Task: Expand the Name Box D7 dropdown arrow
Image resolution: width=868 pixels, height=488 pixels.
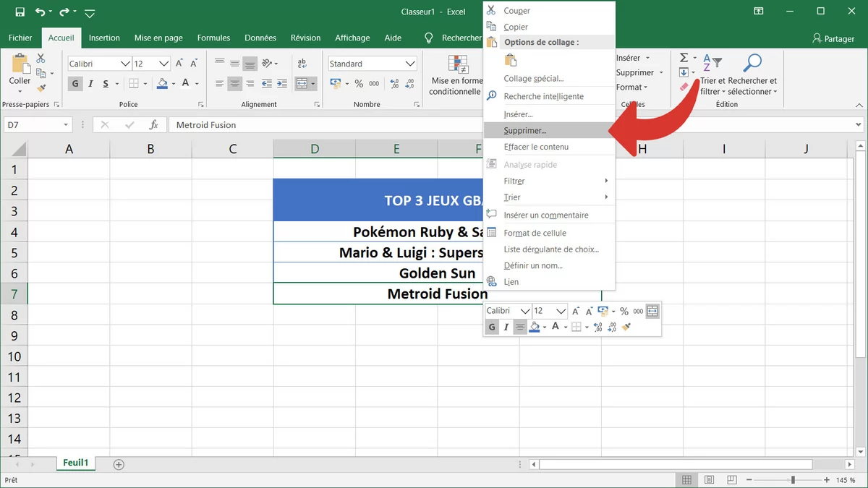Action: point(66,125)
